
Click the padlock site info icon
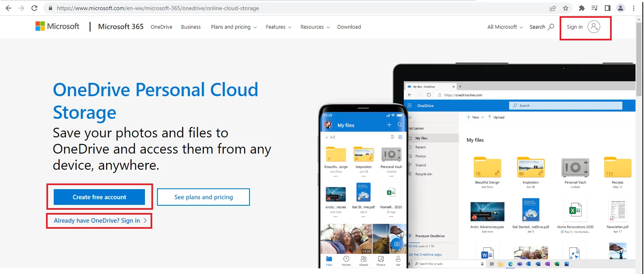tap(50, 8)
